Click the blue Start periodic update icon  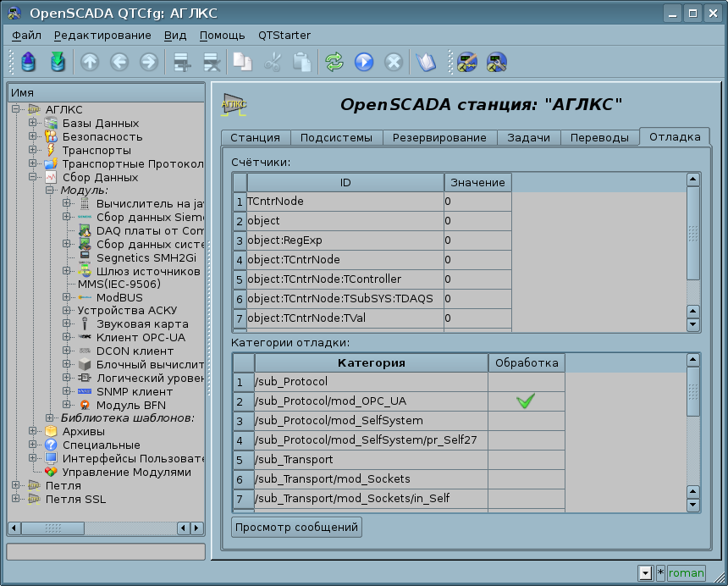point(364,62)
